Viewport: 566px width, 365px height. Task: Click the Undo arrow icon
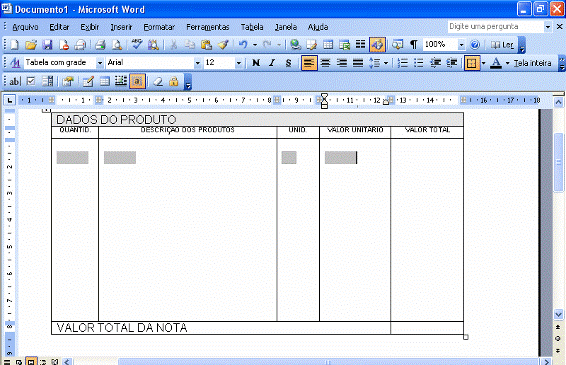click(x=243, y=45)
